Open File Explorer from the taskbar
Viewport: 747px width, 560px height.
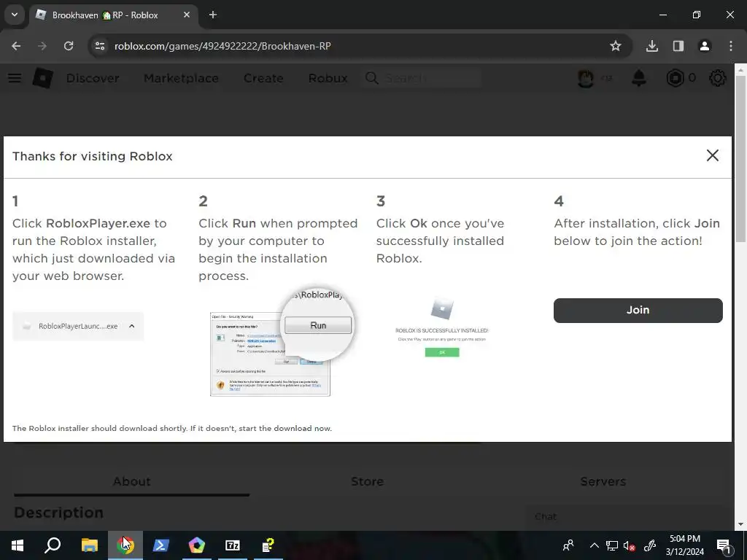[x=90, y=545]
